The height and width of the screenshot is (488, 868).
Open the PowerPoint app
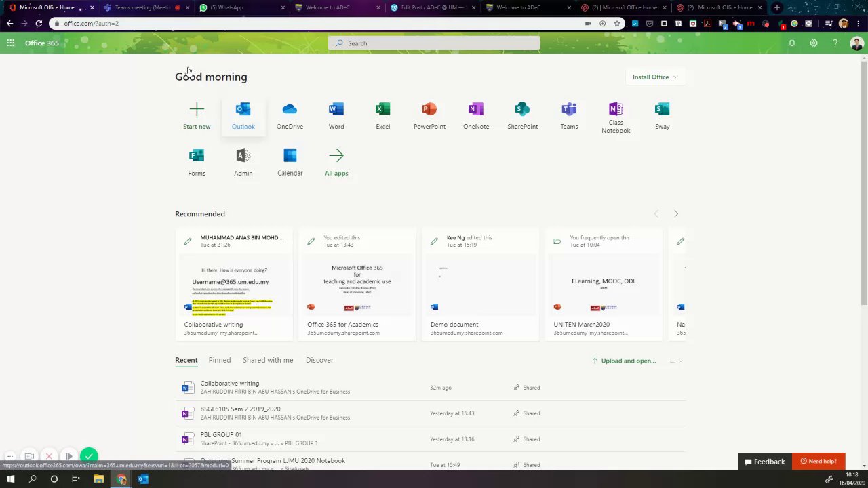tap(429, 116)
